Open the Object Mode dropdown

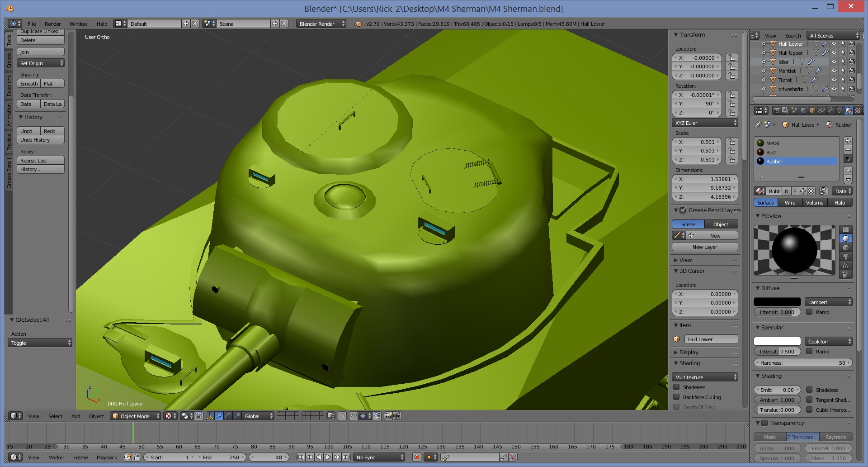[x=135, y=416]
